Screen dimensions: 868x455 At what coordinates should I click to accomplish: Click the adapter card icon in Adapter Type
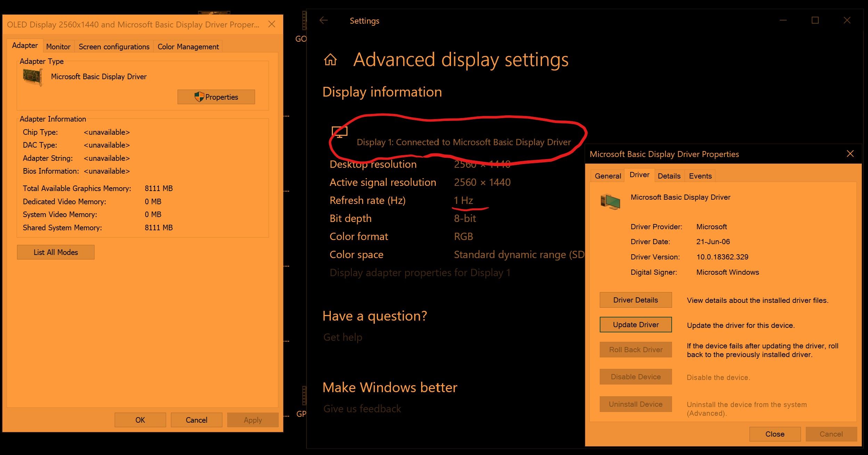[x=33, y=77]
